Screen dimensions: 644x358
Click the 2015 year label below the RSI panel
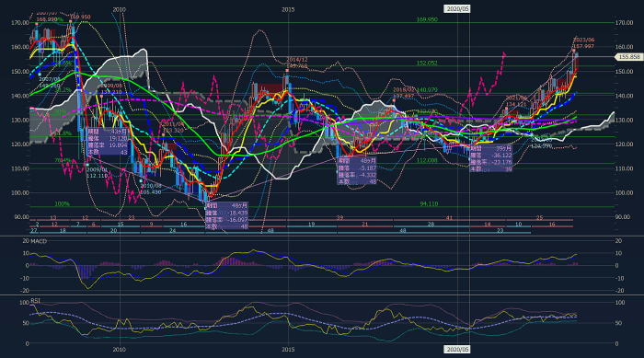coord(288,350)
